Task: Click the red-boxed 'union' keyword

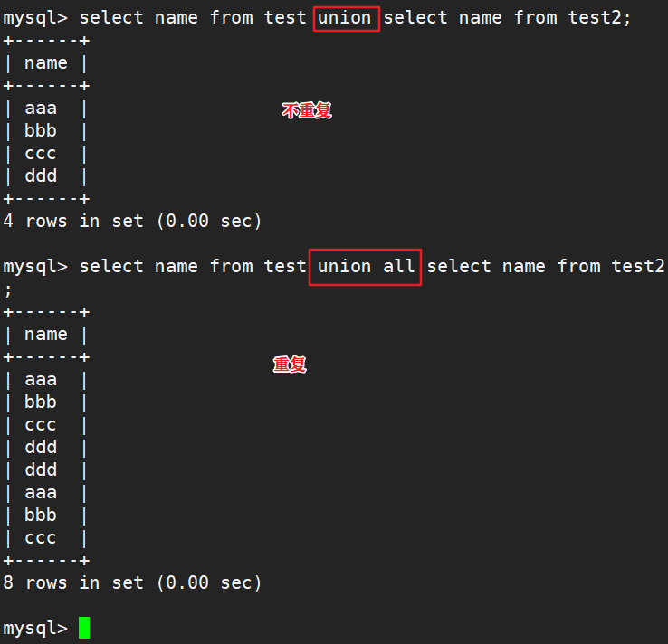Action: tap(347, 19)
